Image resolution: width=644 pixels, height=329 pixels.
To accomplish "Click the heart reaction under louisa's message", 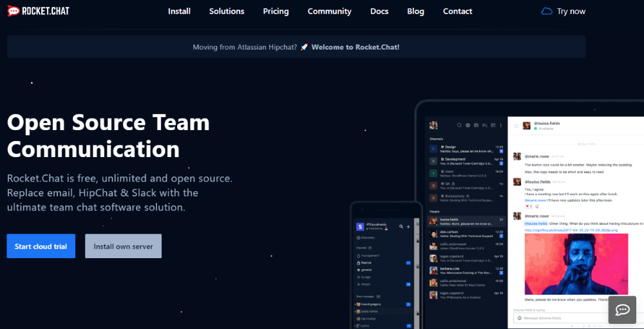I will click(529, 206).
